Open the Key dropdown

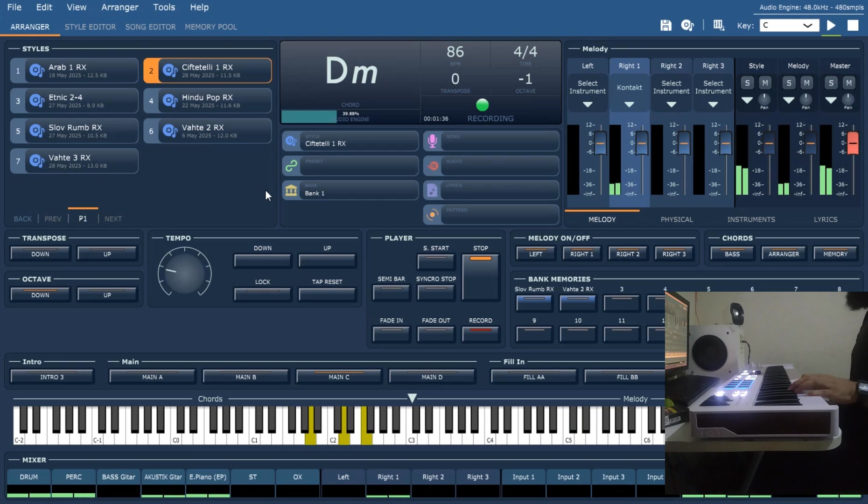(789, 25)
